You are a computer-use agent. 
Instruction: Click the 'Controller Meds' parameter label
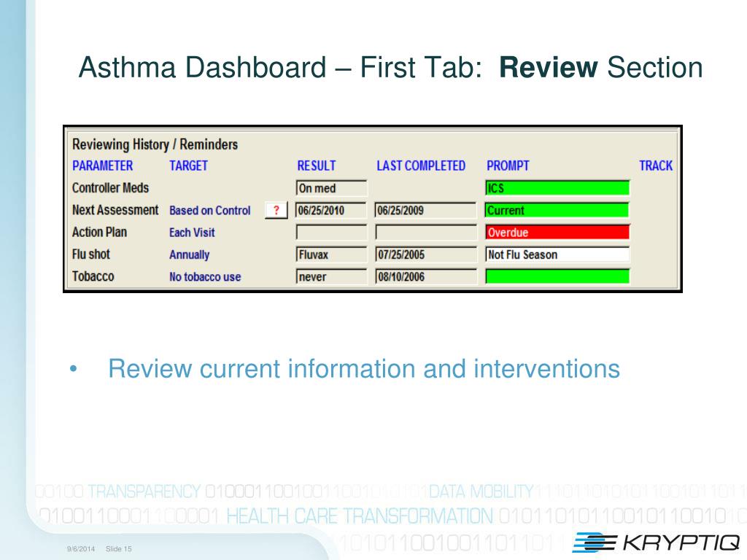pos(111,188)
